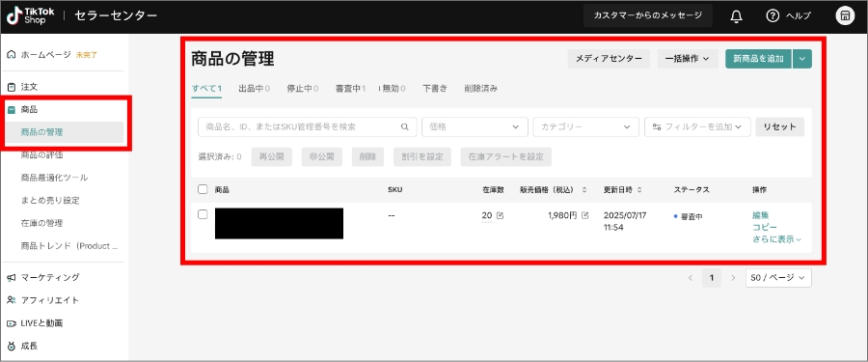The image size is (868, 362).
Task: Click the product search input field
Action: tap(308, 127)
